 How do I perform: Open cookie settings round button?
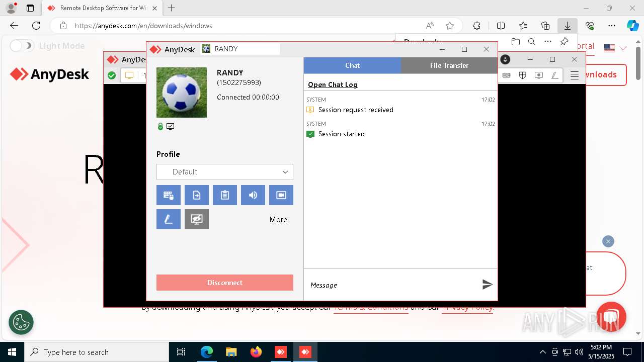point(21,322)
